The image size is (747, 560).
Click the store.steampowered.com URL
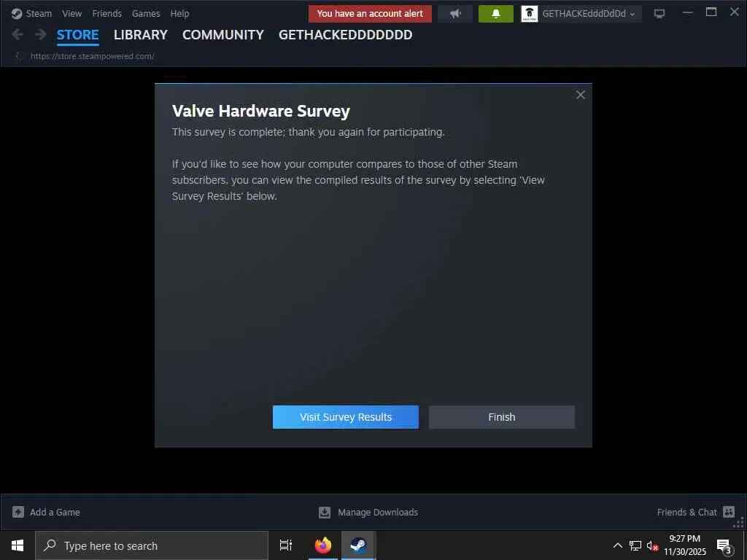click(92, 56)
